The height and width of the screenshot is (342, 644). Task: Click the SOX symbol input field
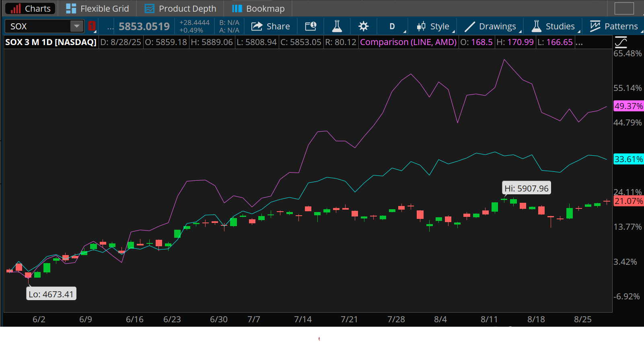[37, 26]
